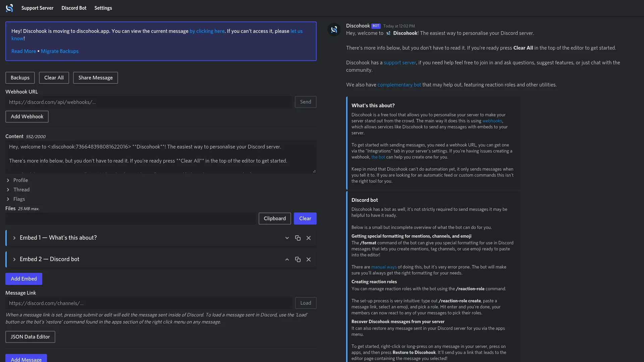
Task: Duplicate Embed 2 — Discord bot
Action: click(298, 259)
